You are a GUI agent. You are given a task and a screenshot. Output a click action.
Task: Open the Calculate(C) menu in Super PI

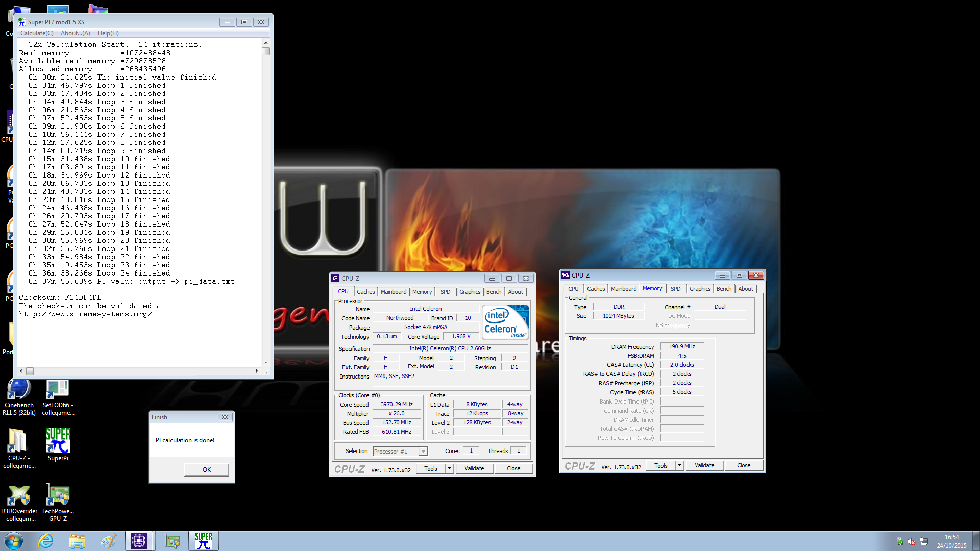tap(37, 33)
